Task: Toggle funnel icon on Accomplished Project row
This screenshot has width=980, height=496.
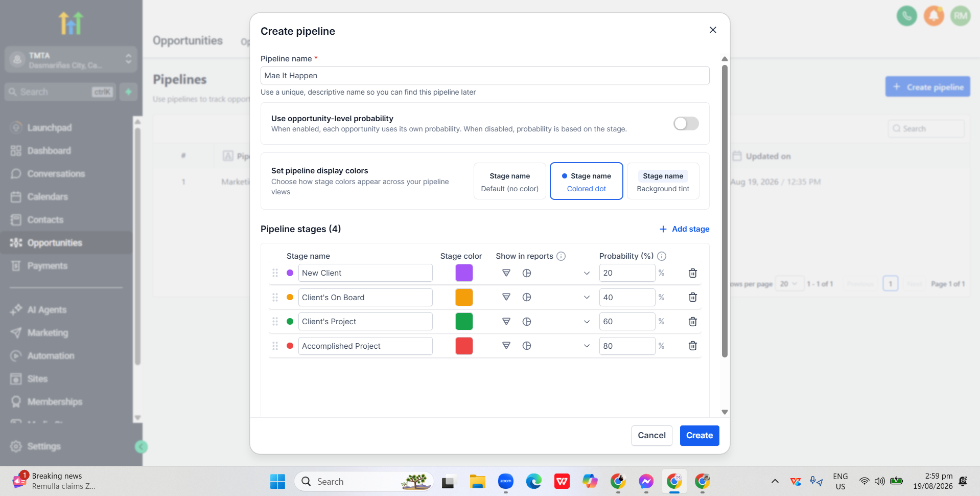Action: (x=506, y=346)
